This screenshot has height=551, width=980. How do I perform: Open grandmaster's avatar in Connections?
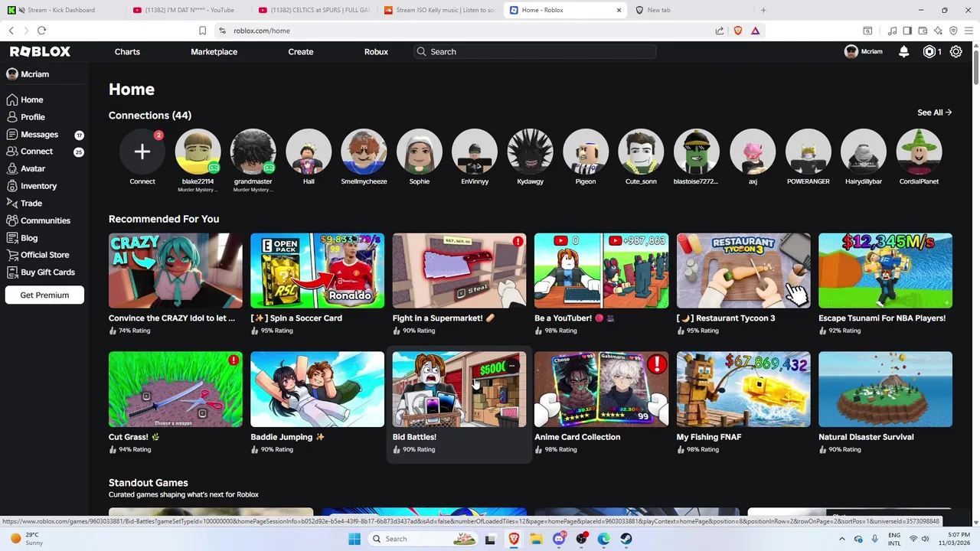tap(253, 152)
